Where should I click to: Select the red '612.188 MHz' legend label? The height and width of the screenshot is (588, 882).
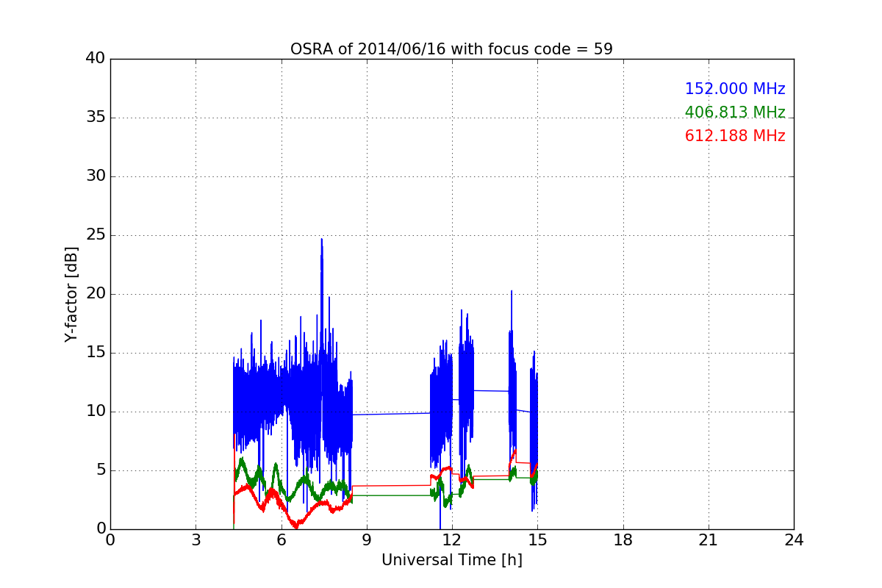point(735,136)
